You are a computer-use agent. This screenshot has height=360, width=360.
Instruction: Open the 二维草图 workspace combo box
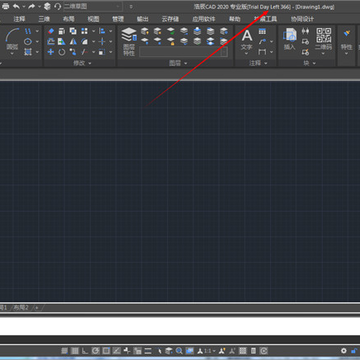(92, 7)
